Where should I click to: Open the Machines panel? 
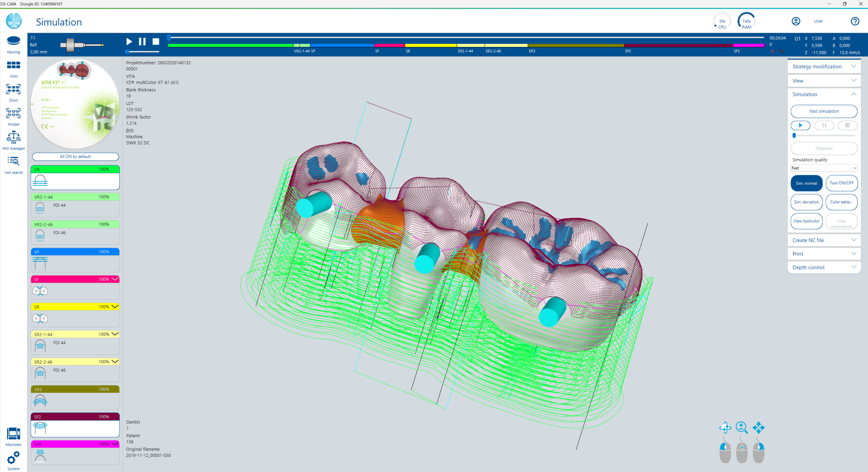coord(13,435)
